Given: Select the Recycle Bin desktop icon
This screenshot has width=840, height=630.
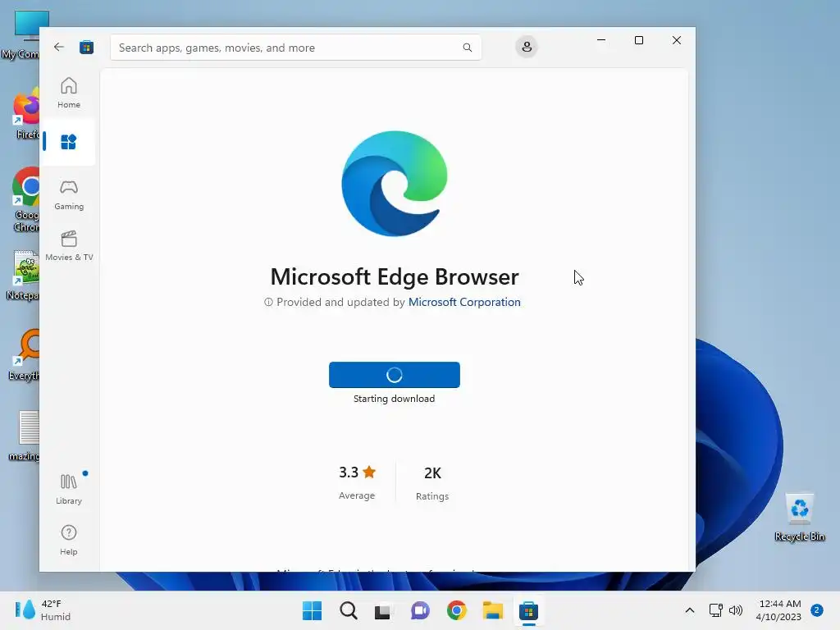Looking at the screenshot, I should [799, 517].
